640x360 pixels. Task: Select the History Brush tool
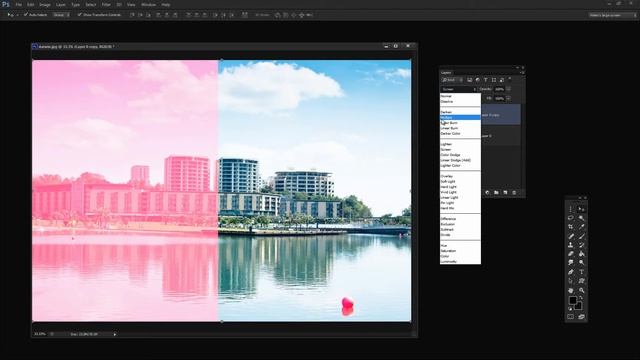pyautogui.click(x=582, y=245)
